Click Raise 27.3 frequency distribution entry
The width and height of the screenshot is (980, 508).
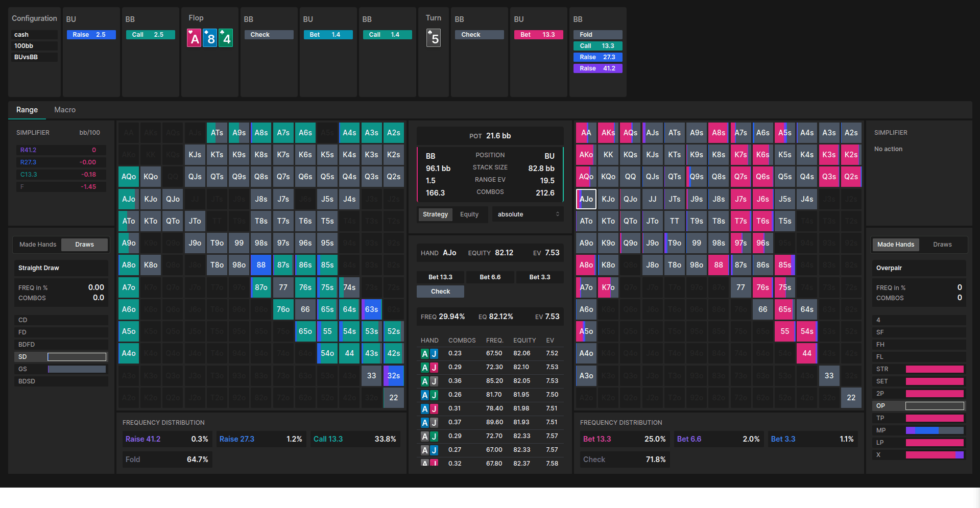pyautogui.click(x=261, y=439)
